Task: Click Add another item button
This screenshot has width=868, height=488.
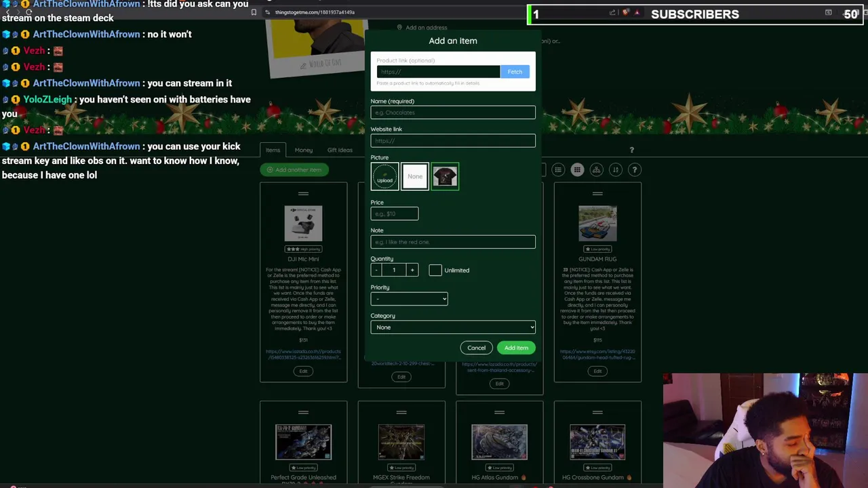Action: tap(294, 170)
